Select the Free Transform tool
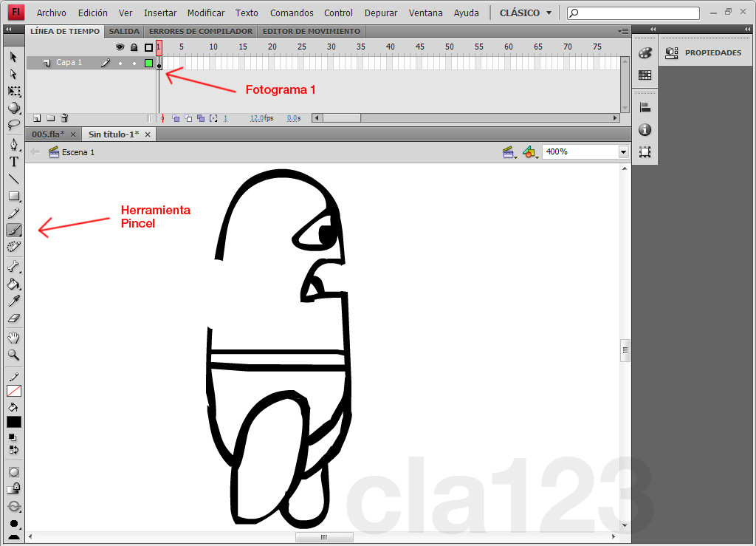756x546 pixels. point(14,91)
